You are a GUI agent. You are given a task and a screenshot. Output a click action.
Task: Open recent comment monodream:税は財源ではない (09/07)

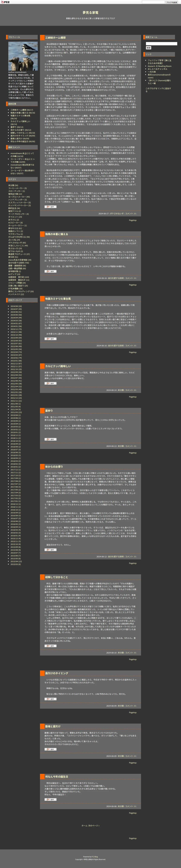(x=22, y=166)
